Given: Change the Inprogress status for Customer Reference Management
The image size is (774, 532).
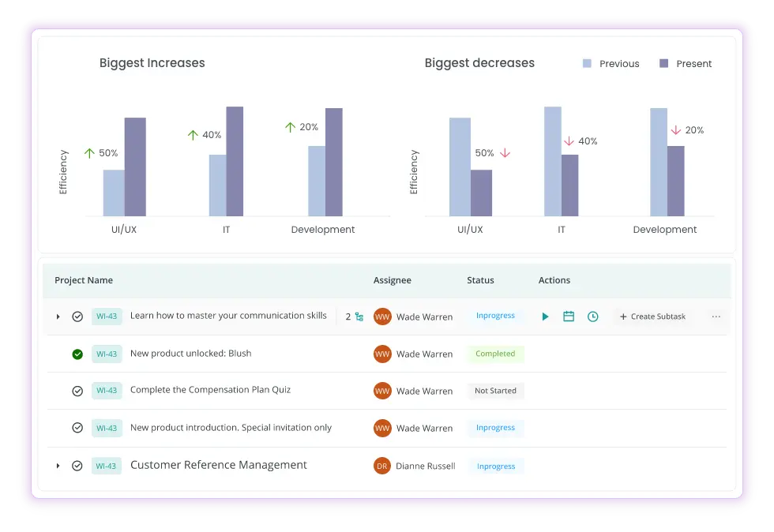Looking at the screenshot, I should pos(496,466).
